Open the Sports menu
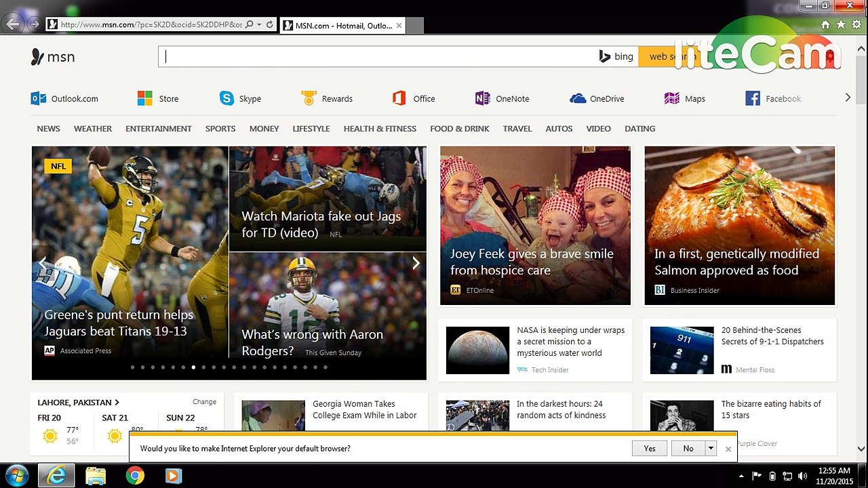868x488 pixels. pyautogui.click(x=220, y=129)
